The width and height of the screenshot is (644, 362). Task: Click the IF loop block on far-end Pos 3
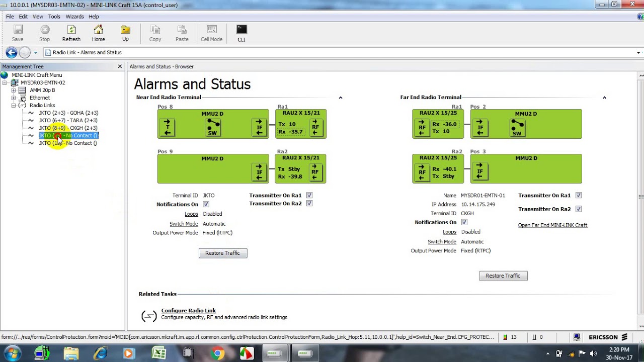coord(480,171)
